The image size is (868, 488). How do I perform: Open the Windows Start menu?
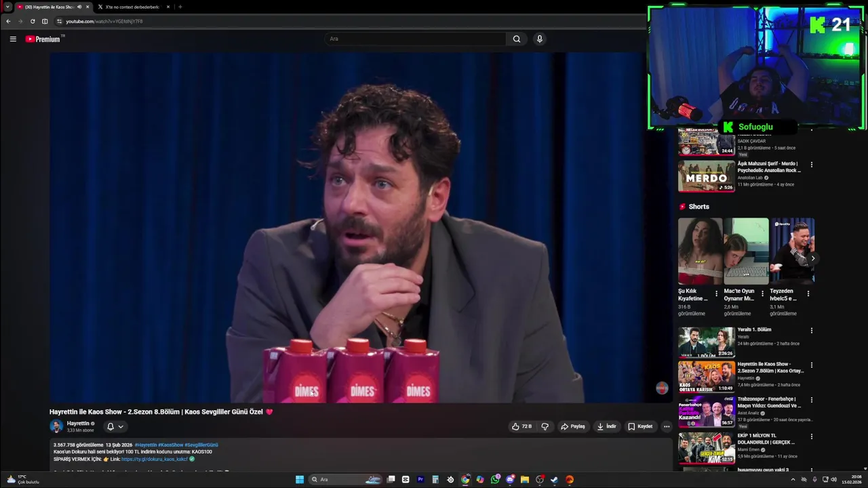300,480
